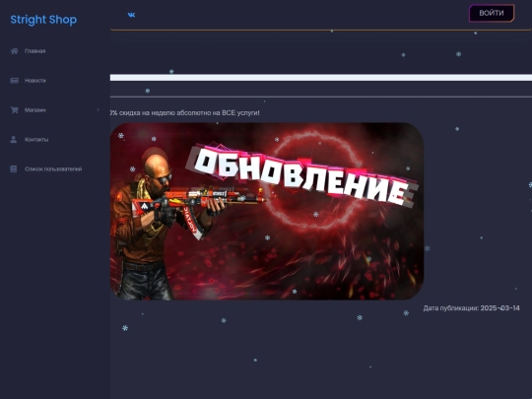Viewport: 532px width, 399px height.
Task: Open the VK social link icon
Action: (x=131, y=15)
